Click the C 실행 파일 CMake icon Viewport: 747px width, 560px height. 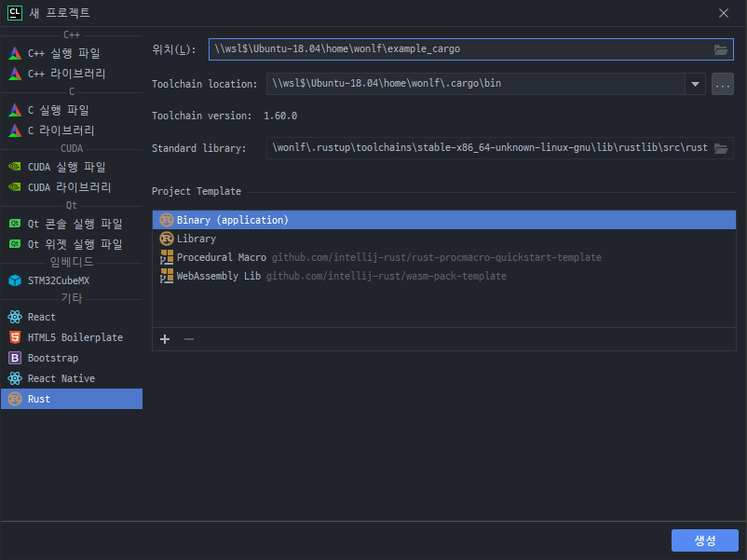[x=15, y=110]
